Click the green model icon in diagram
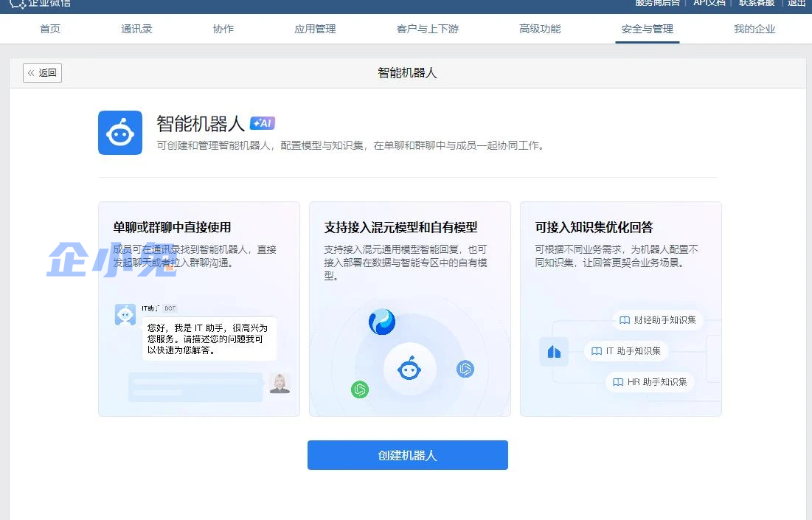 (360, 389)
